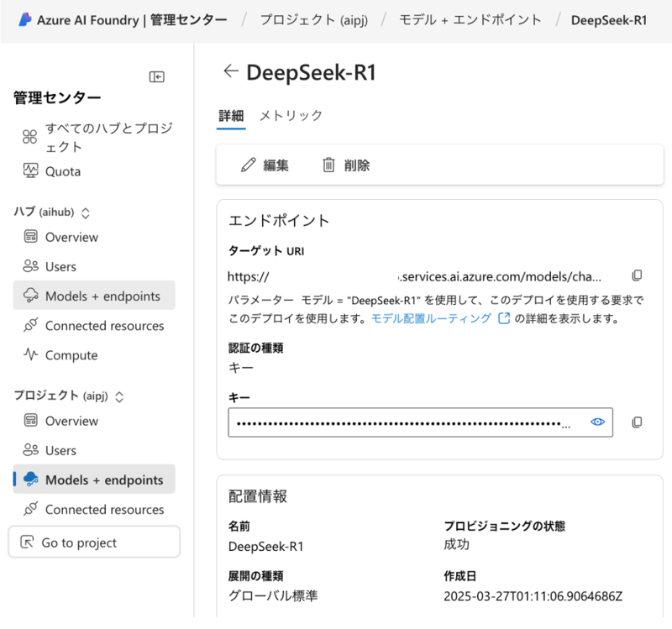Click the Go to project arrow icon

coord(27,542)
